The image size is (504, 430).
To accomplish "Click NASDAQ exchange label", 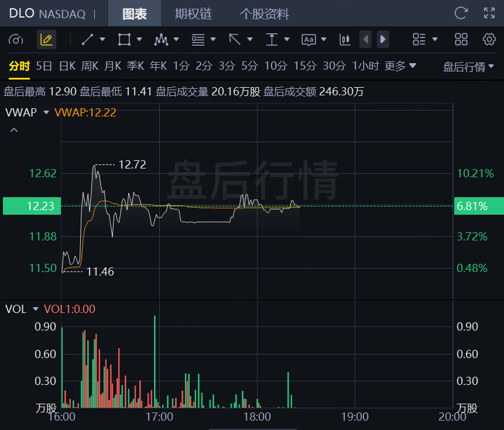I will (x=62, y=14).
